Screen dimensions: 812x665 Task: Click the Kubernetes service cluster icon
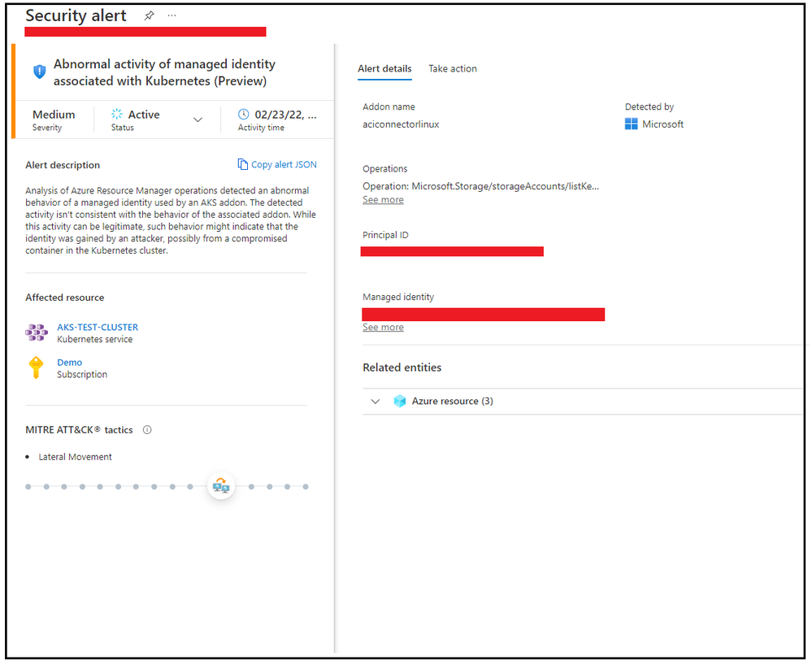coord(37,332)
